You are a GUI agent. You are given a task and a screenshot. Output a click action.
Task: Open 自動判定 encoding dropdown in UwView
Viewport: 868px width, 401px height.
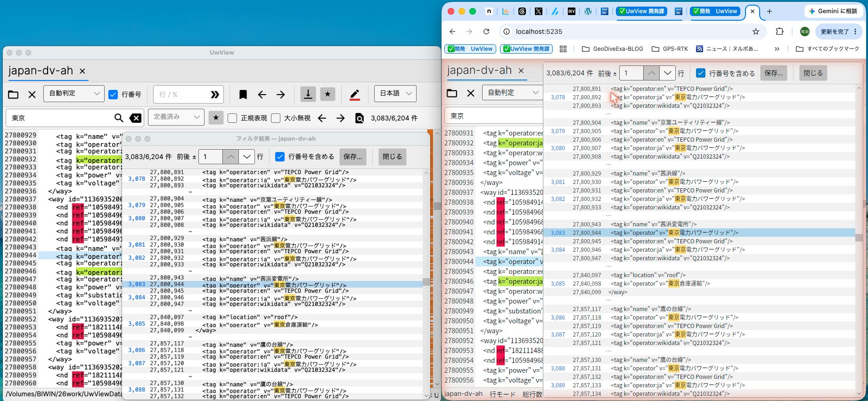74,93
